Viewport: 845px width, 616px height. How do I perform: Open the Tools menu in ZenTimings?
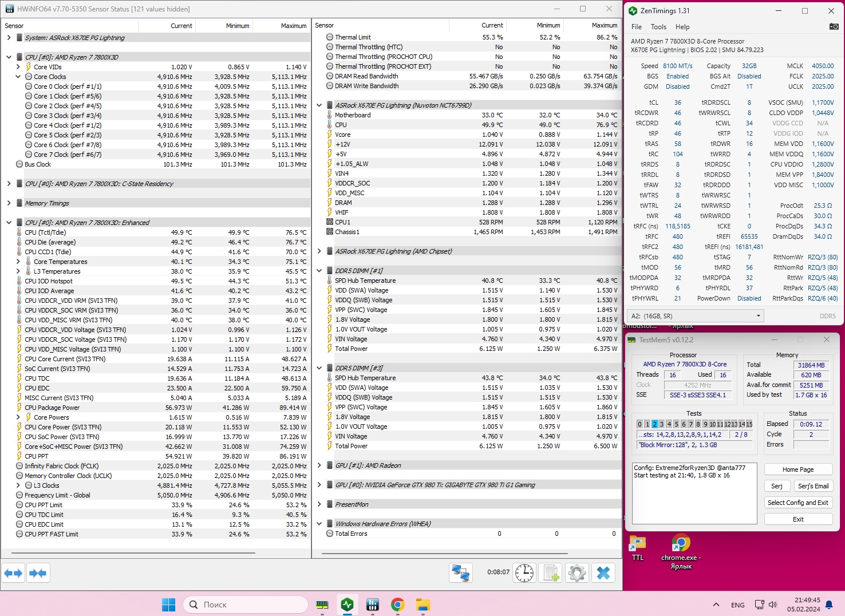[658, 27]
